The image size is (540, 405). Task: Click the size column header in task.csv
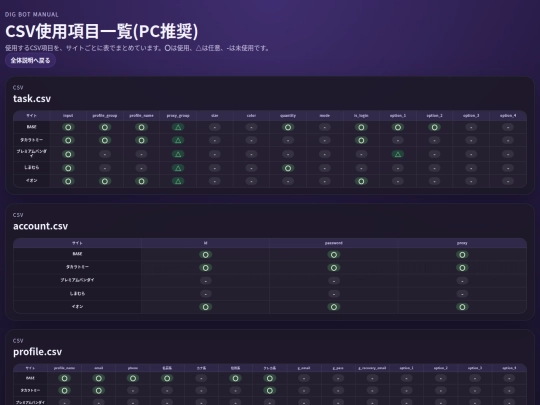pos(215,116)
